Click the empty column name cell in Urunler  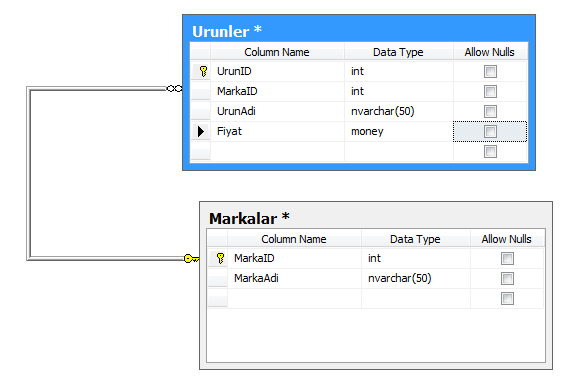(x=277, y=151)
